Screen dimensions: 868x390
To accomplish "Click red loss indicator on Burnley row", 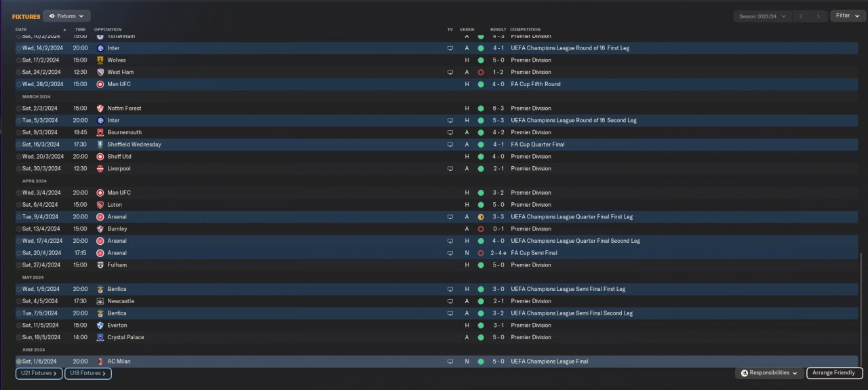I will 481,229.
